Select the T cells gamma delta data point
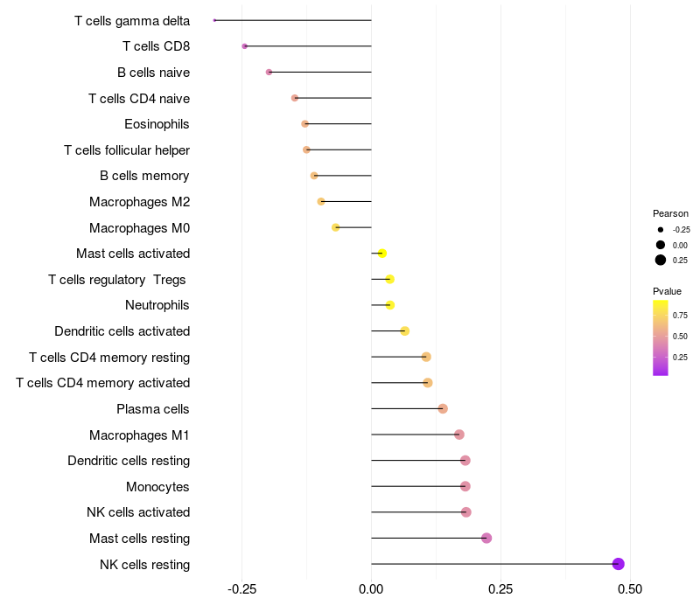Image resolution: width=700 pixels, height=612 pixels. 214,20
